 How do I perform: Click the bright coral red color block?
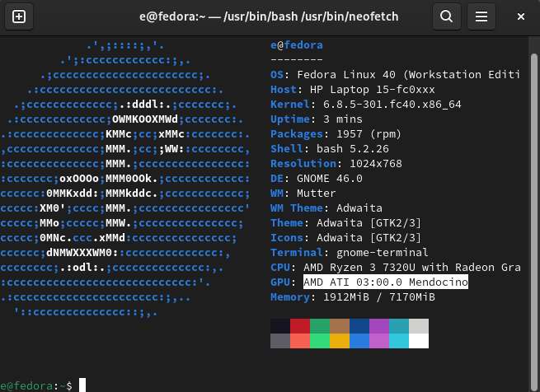(300, 341)
